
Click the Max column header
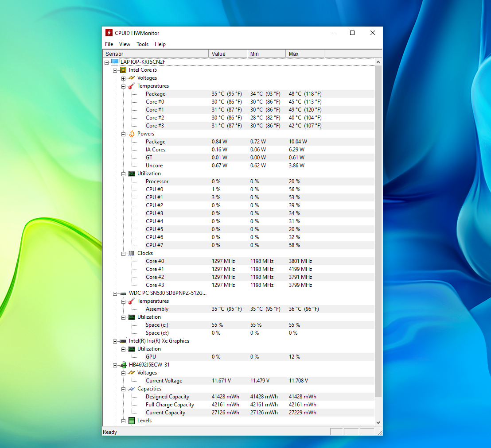[x=305, y=54]
